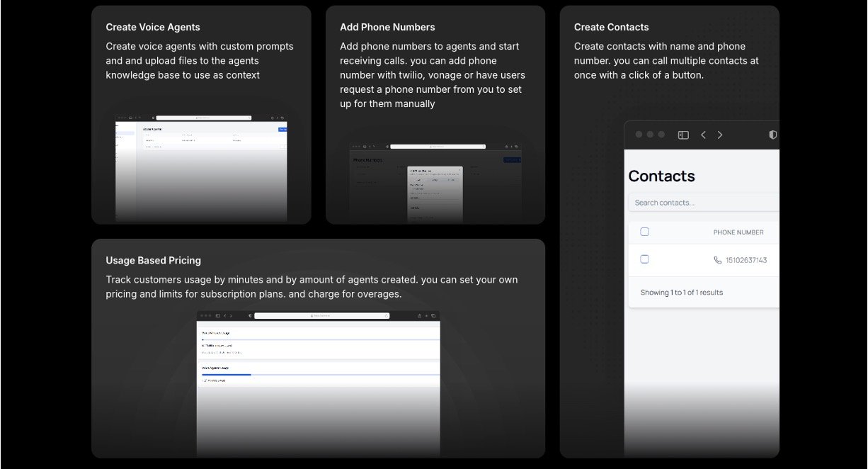
Task: Click the sidebar toggle icon in Contacts browser
Action: click(683, 135)
